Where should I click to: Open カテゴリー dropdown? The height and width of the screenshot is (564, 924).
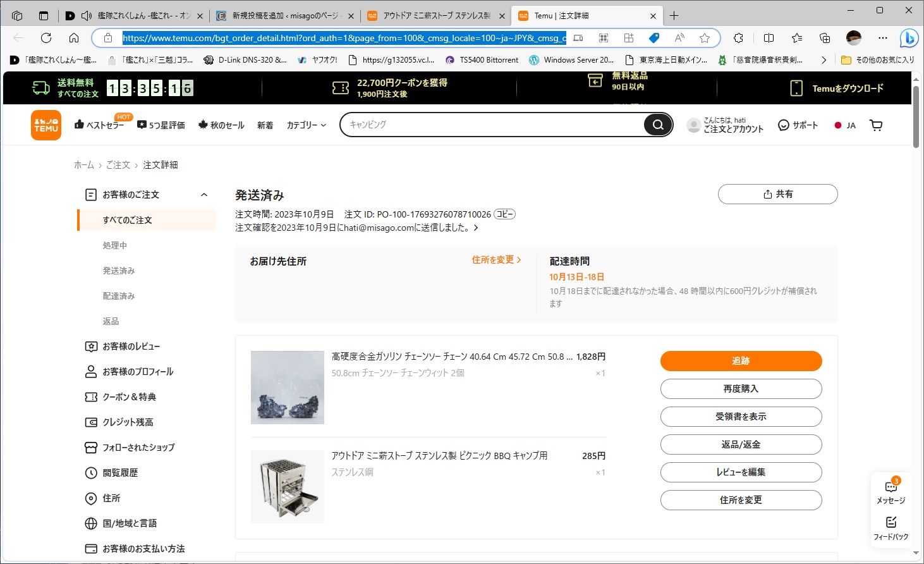click(307, 125)
